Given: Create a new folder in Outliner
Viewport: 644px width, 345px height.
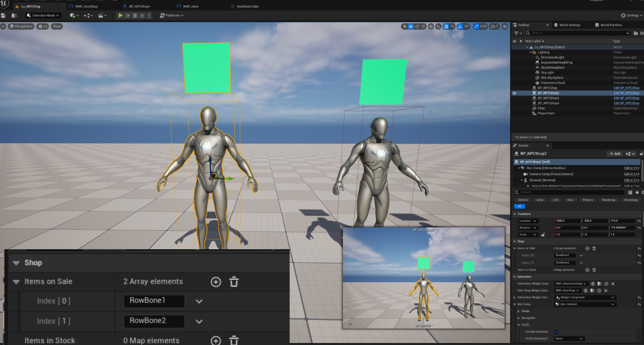Looking at the screenshot, I should pos(636,33).
